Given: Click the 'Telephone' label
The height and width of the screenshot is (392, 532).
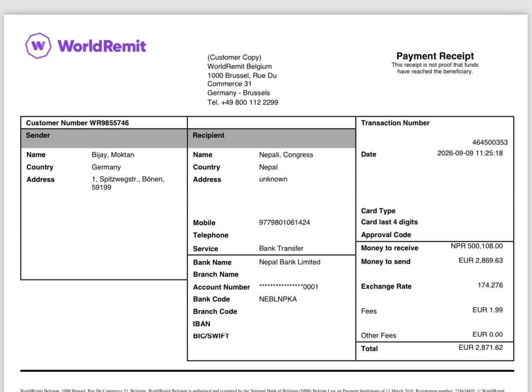Looking at the screenshot, I should [211, 235].
